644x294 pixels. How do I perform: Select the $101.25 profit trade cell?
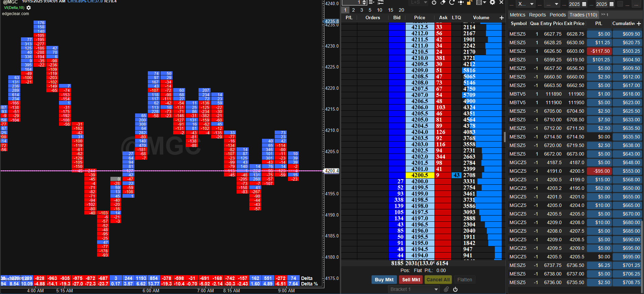[599, 60]
